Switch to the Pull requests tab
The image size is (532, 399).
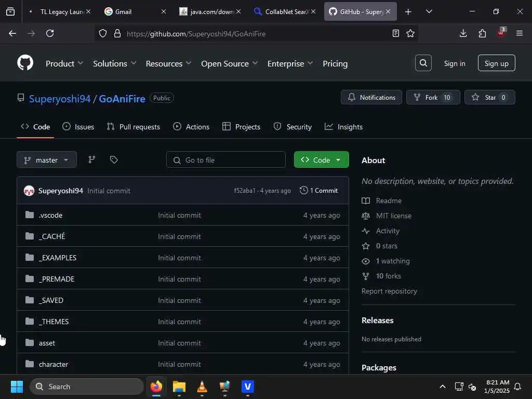134,127
